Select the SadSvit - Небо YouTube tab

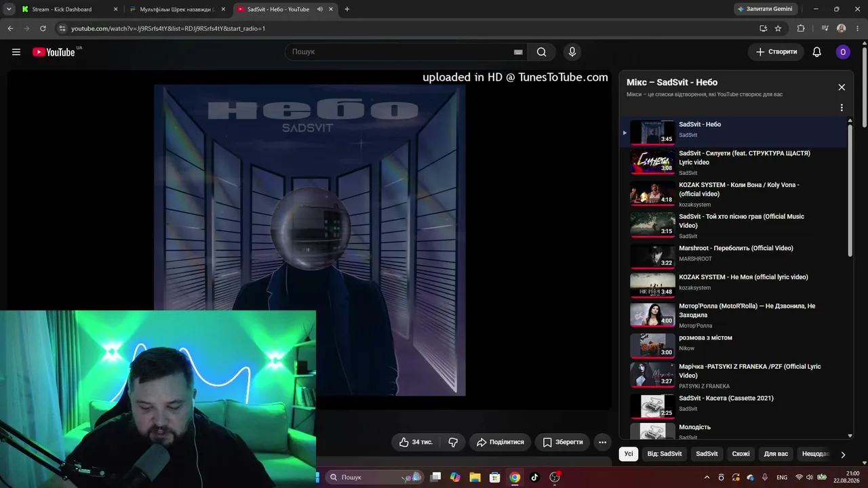pos(285,9)
